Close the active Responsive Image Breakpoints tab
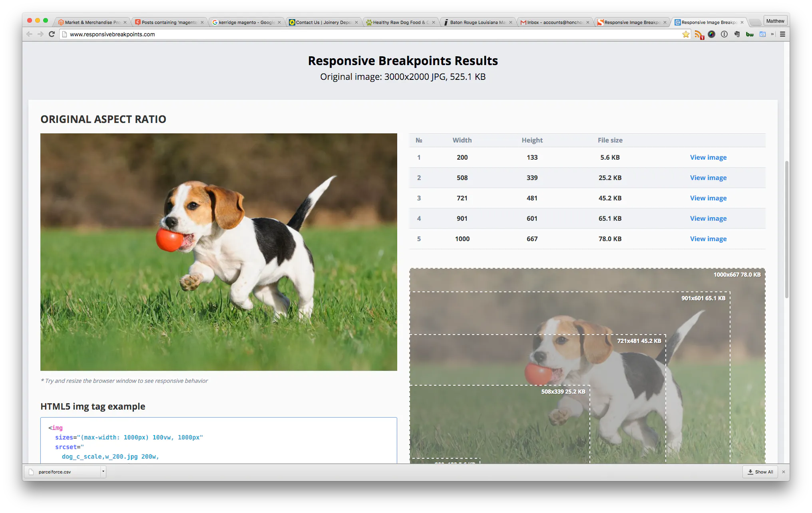Screen dimensions: 812x513 tap(742, 22)
